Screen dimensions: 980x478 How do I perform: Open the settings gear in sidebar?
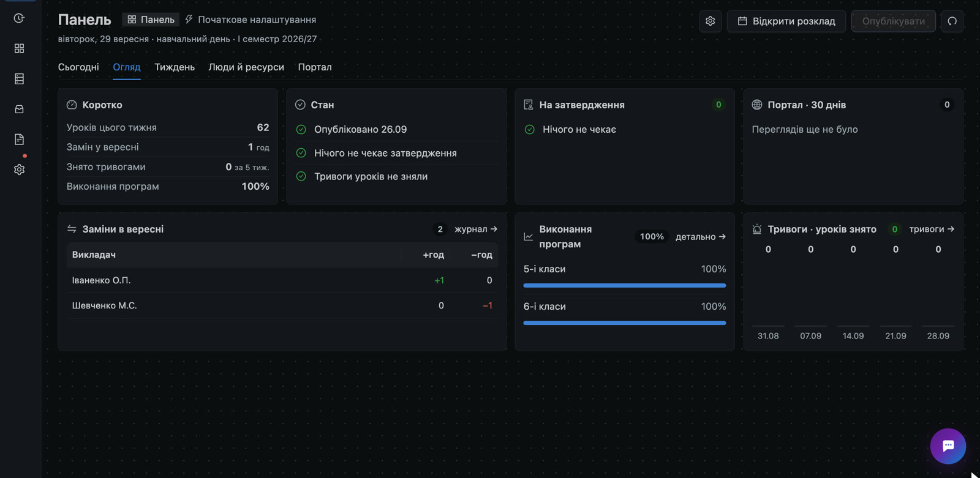tap(19, 170)
